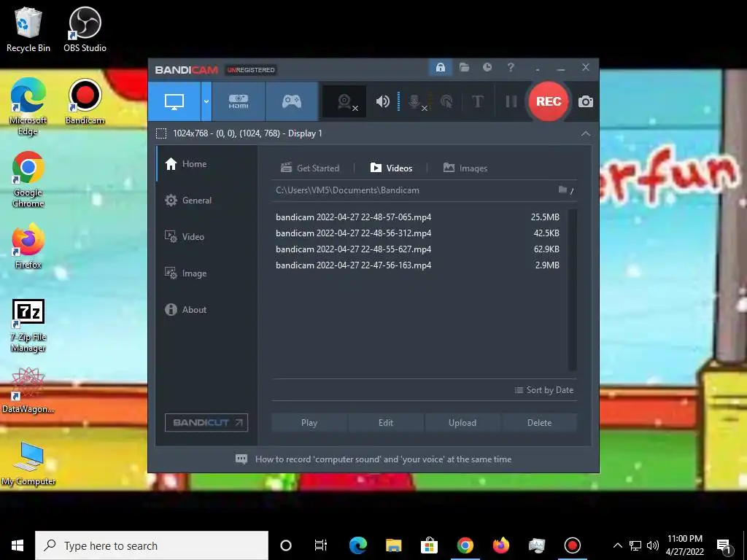This screenshot has height=560, width=747.
Task: Open the Bandicam desktop shortcut
Action: click(85, 102)
